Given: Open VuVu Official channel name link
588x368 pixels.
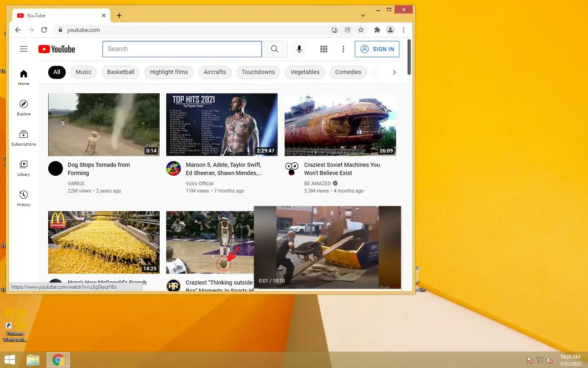Looking at the screenshot, I should coord(200,184).
